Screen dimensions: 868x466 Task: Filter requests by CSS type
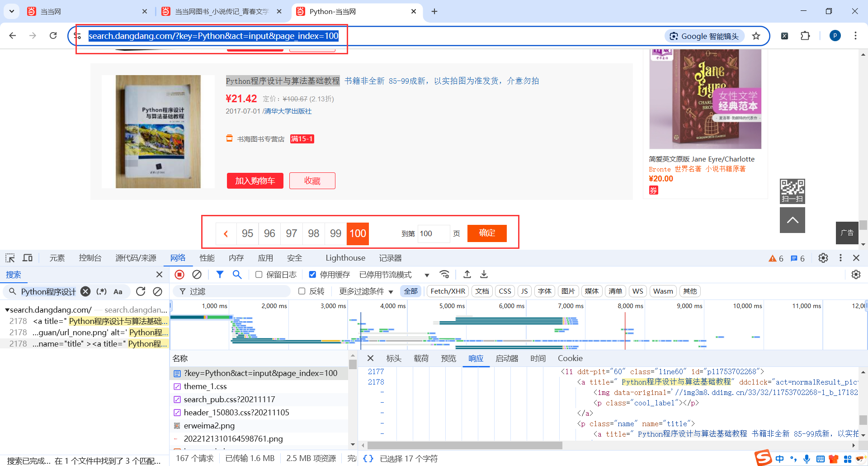coord(505,291)
